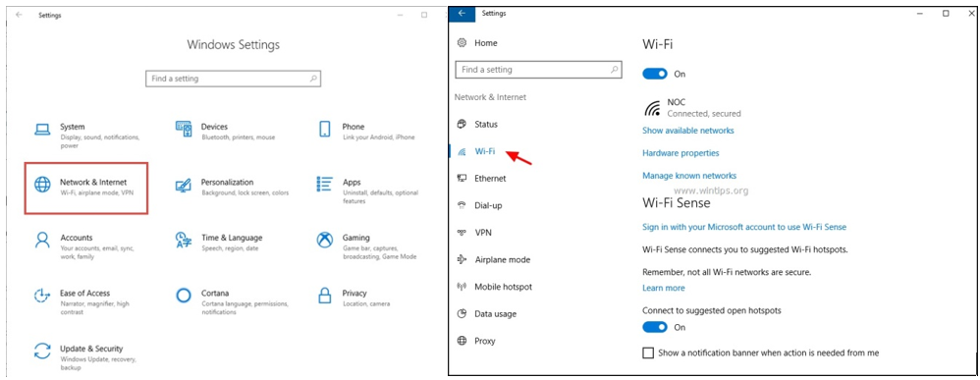Click Home gear icon in Wi-Fi window
This screenshot has height=380, width=980.
point(462,43)
